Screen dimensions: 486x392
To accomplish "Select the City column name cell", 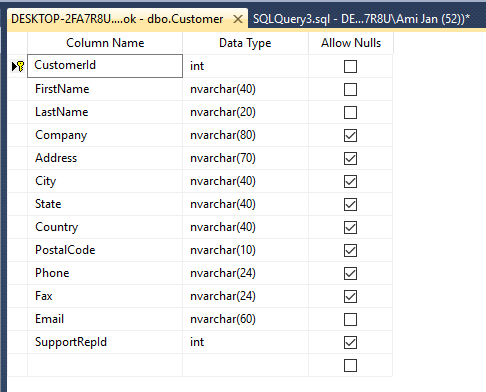I will [x=105, y=181].
